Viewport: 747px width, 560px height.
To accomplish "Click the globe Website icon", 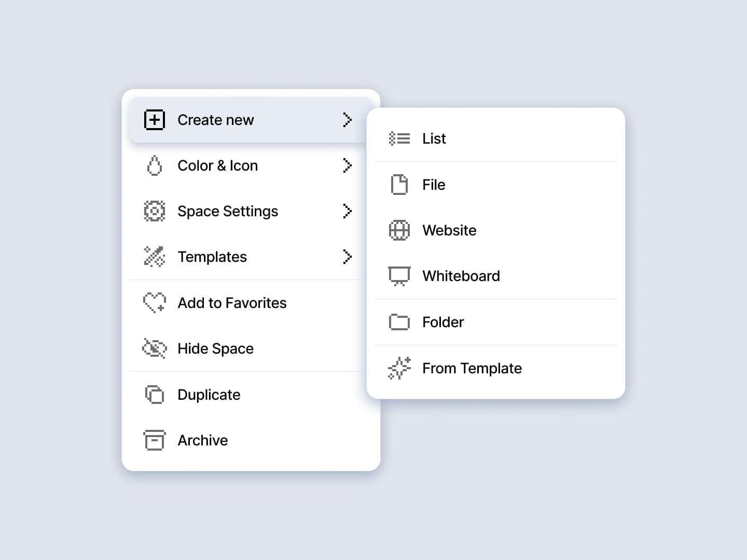I will [x=399, y=230].
